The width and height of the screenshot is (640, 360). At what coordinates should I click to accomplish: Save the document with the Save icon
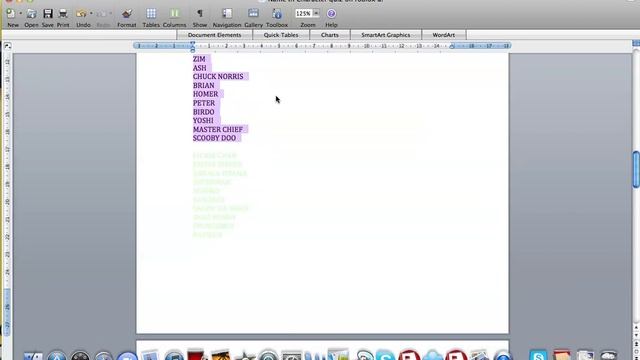coord(48,13)
